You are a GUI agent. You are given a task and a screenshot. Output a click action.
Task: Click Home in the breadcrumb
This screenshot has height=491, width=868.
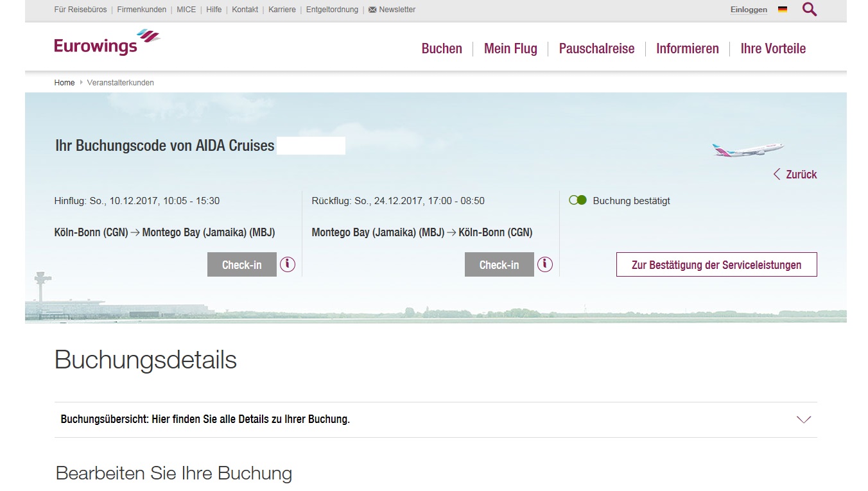tap(64, 83)
